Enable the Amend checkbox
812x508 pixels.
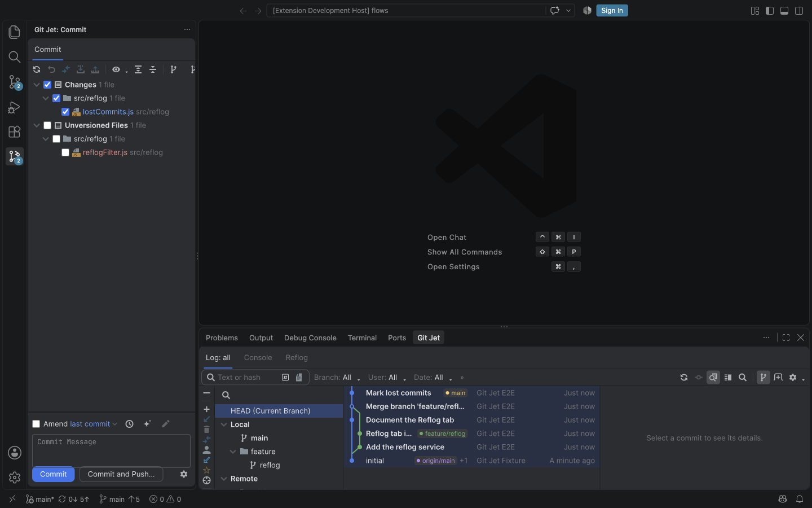tap(36, 424)
